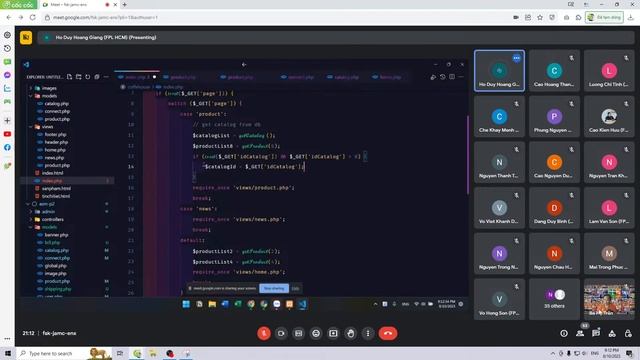Toggle captions in the Meet control bar
This screenshot has height=360, width=640.
(x=298, y=333)
